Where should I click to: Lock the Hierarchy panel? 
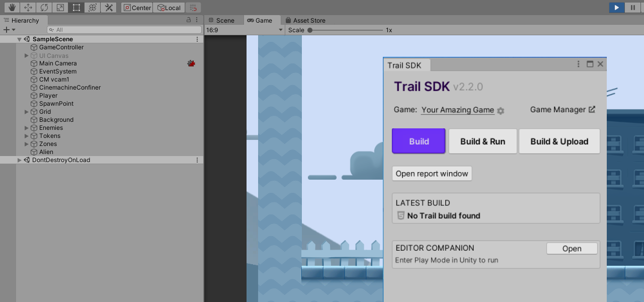point(189,20)
